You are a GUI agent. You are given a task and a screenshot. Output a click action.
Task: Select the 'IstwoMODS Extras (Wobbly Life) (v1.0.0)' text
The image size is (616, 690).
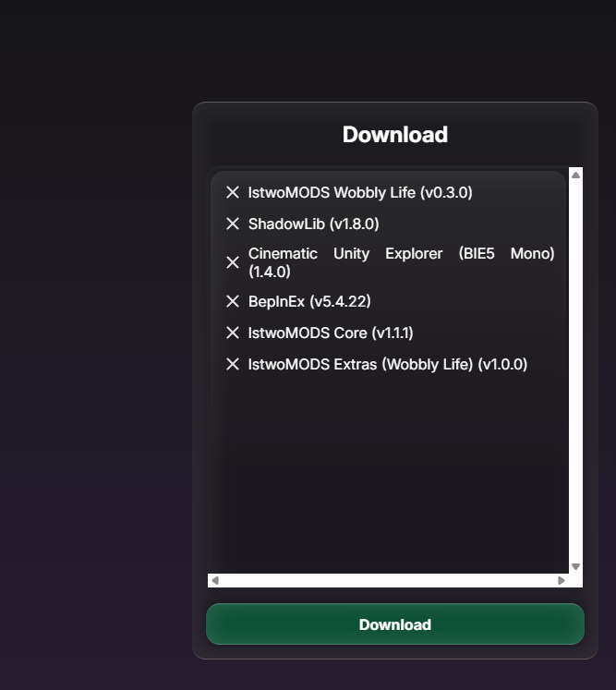click(x=388, y=364)
